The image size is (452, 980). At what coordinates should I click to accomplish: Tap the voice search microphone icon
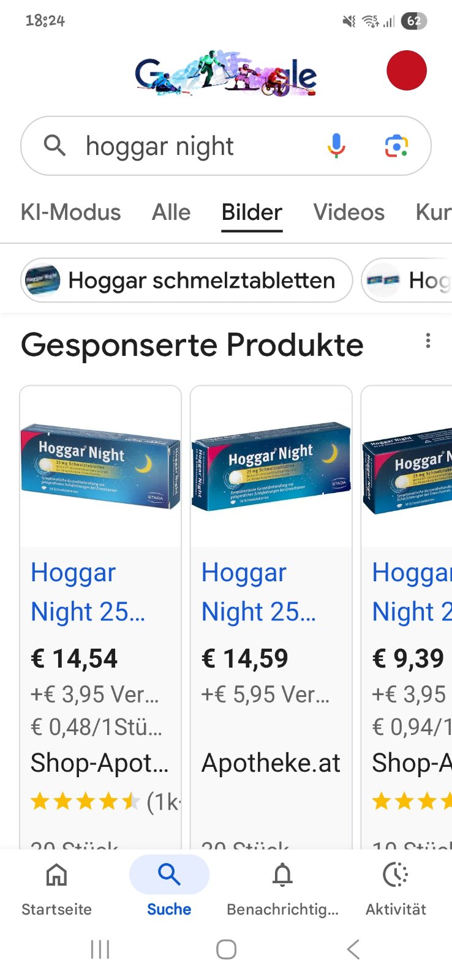pos(336,146)
